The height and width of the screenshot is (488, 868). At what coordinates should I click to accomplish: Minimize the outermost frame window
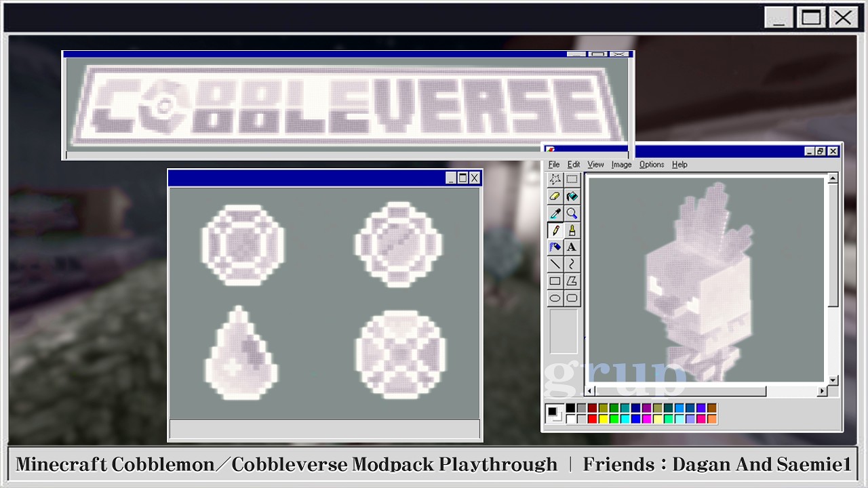click(x=778, y=18)
